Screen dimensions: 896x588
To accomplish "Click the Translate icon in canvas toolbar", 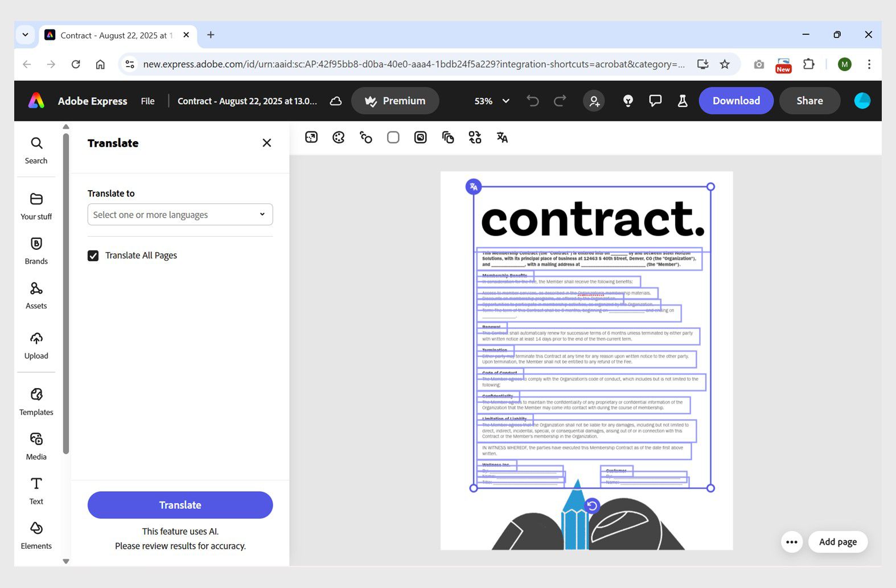I will tap(502, 137).
